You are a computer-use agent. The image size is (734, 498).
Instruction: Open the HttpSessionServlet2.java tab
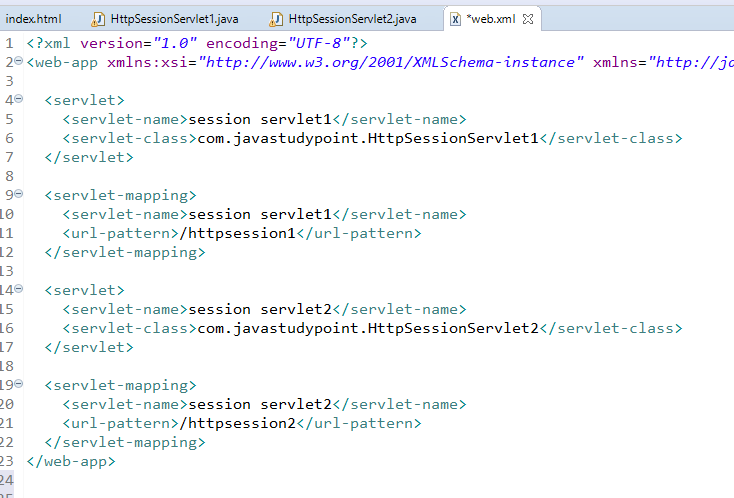coord(352,19)
